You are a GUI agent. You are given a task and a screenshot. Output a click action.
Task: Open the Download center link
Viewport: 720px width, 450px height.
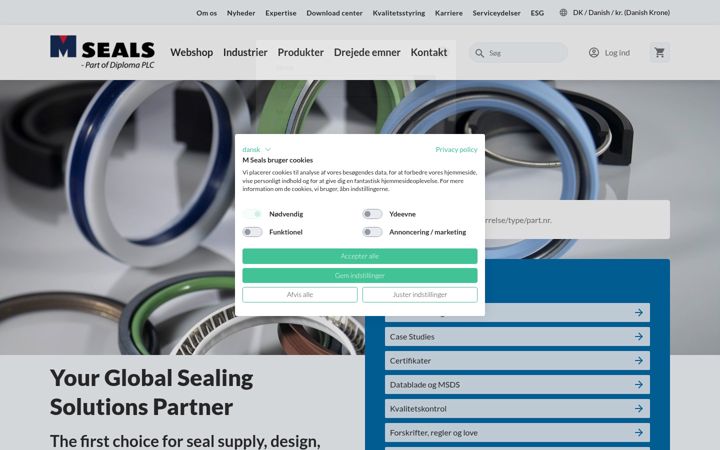click(334, 13)
